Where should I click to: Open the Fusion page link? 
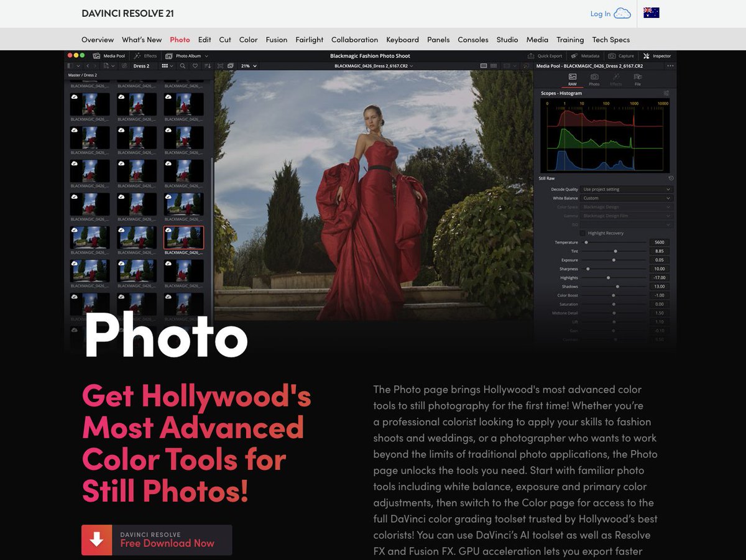277,40
